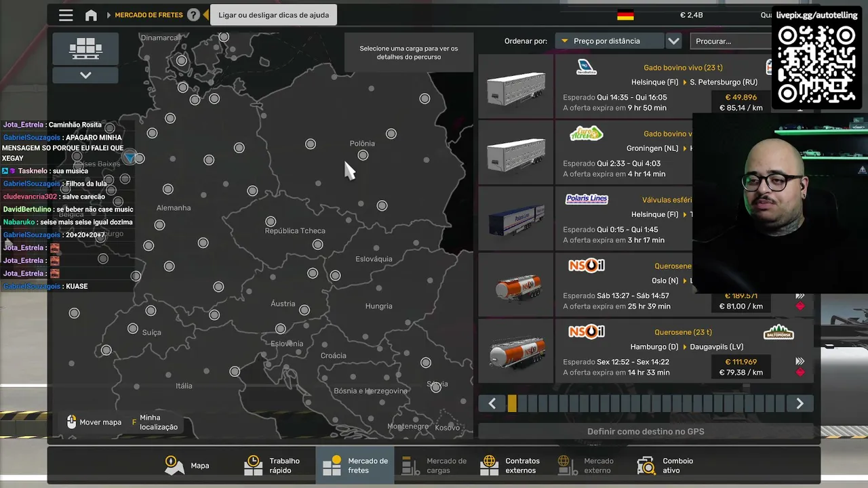Switch to 'Mercado de fretes' tab
The height and width of the screenshot is (488, 868).
point(355,466)
